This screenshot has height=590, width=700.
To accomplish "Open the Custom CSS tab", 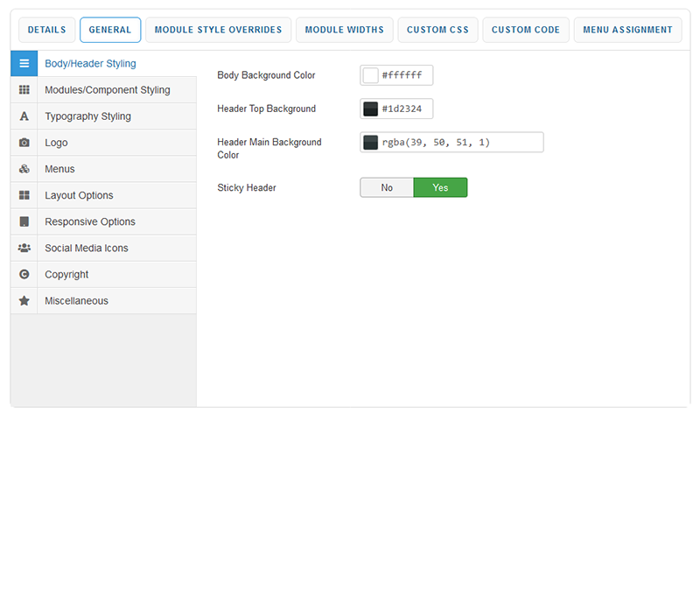I will 437,30.
